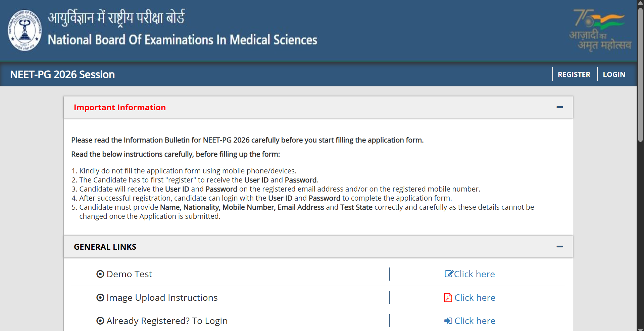Click the bullet icon beside Image Upload Instructions
This screenshot has height=331, width=644.
pos(100,297)
